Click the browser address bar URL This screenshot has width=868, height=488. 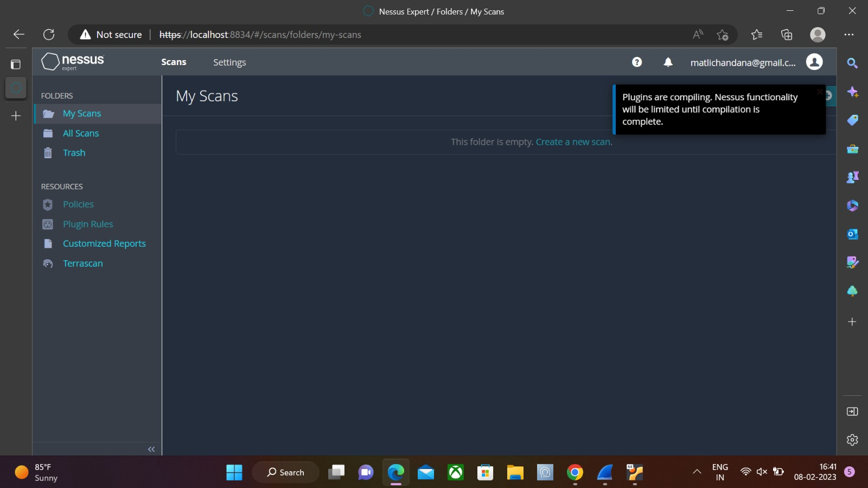point(260,35)
